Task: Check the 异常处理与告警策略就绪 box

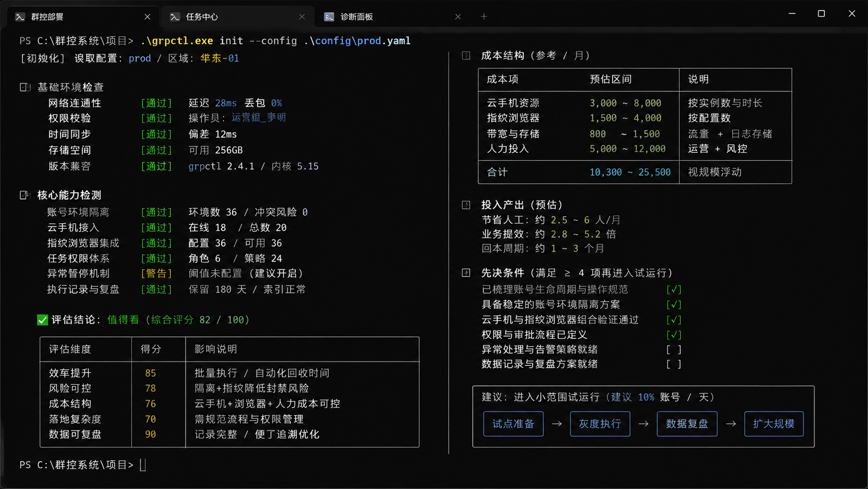Action: [674, 349]
